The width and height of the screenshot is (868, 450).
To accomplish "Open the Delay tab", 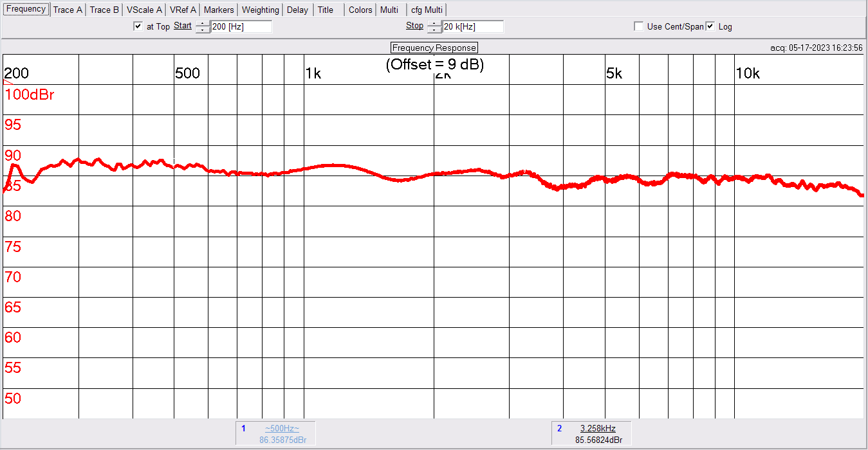I will (297, 10).
